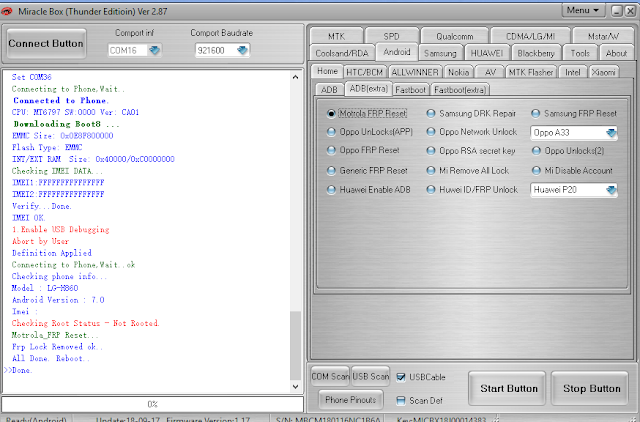This screenshot has width=640, height=422.
Task: Click the Connect Button
Action: 46,43
